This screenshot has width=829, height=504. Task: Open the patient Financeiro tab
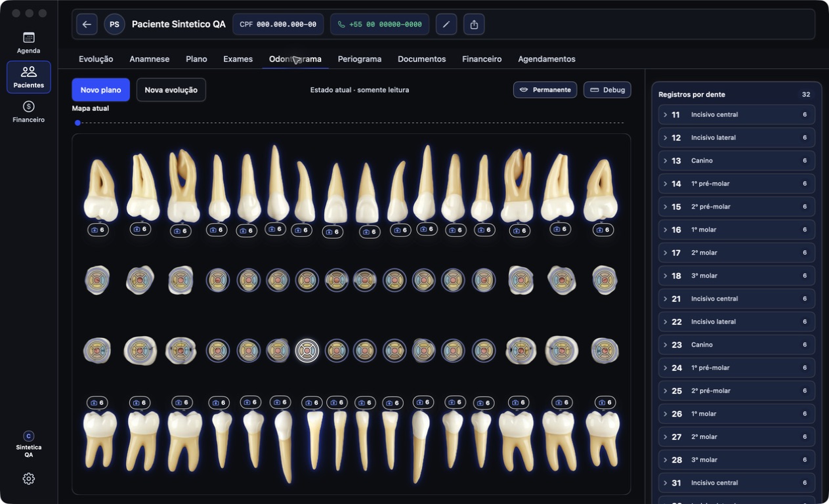pyautogui.click(x=482, y=59)
